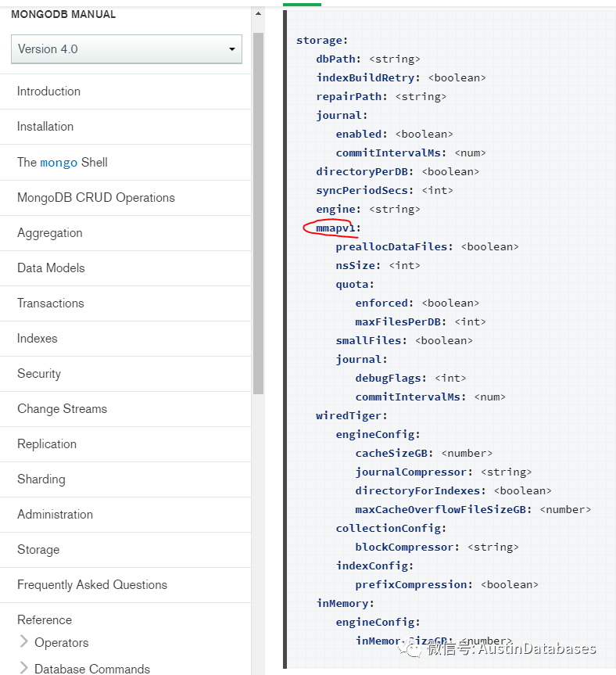
Task: Click the indexConfig setting
Action: 374,566
